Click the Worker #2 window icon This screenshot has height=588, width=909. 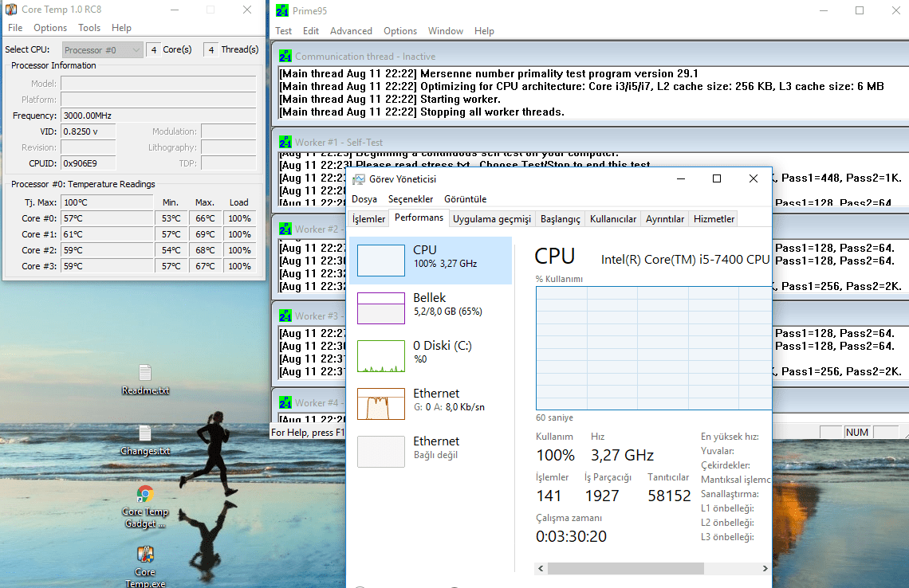click(285, 229)
